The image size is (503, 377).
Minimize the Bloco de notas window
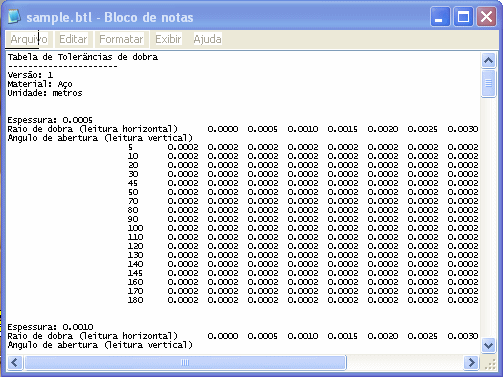pyautogui.click(x=440, y=16)
